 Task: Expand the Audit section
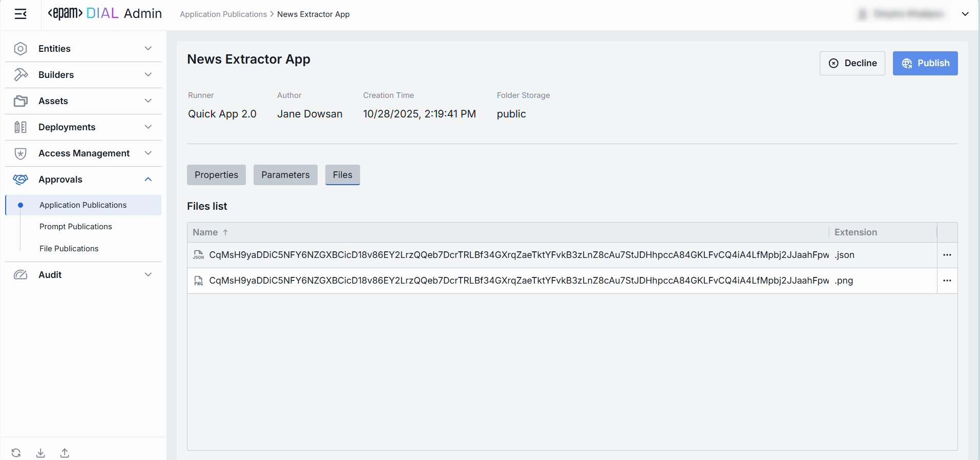(x=148, y=275)
